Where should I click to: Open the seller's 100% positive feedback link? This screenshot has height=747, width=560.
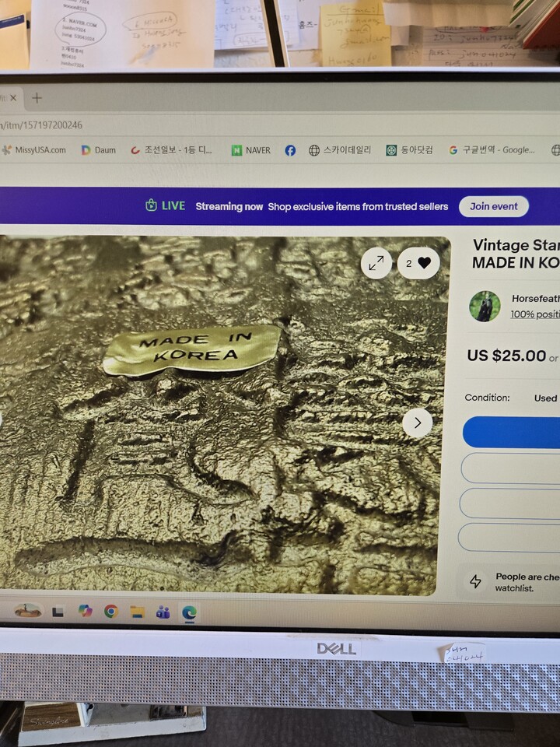(535, 314)
